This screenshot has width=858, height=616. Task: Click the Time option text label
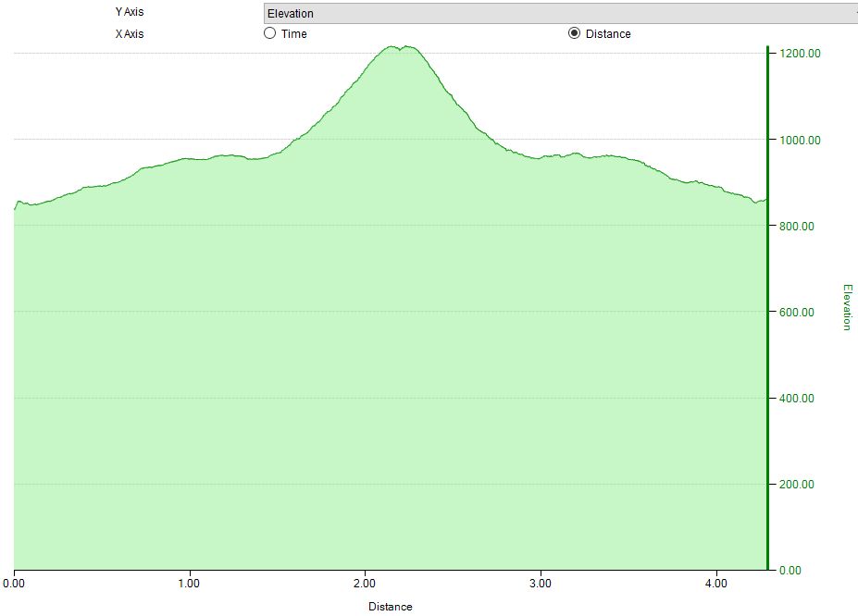pos(294,34)
